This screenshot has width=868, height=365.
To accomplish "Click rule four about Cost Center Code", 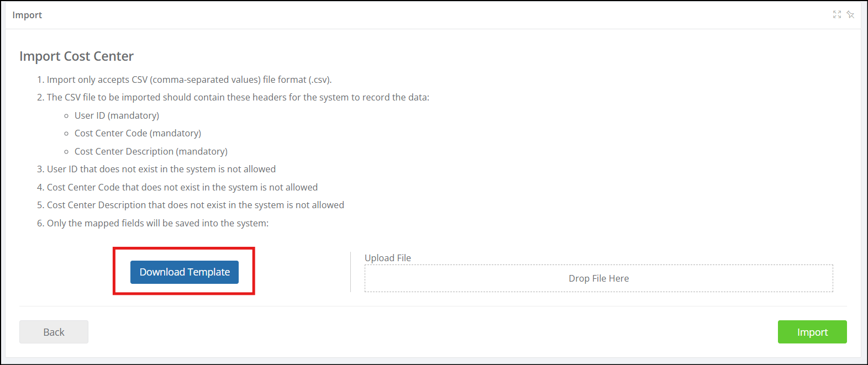I will coord(177,187).
